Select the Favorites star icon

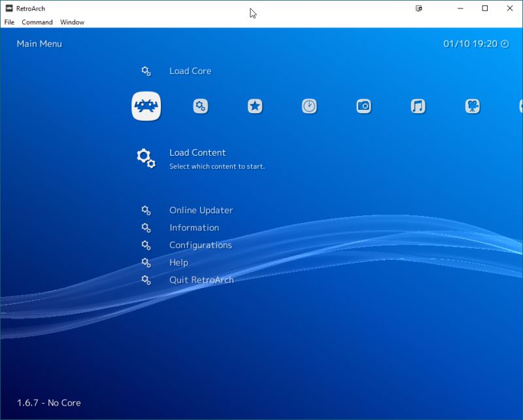255,105
